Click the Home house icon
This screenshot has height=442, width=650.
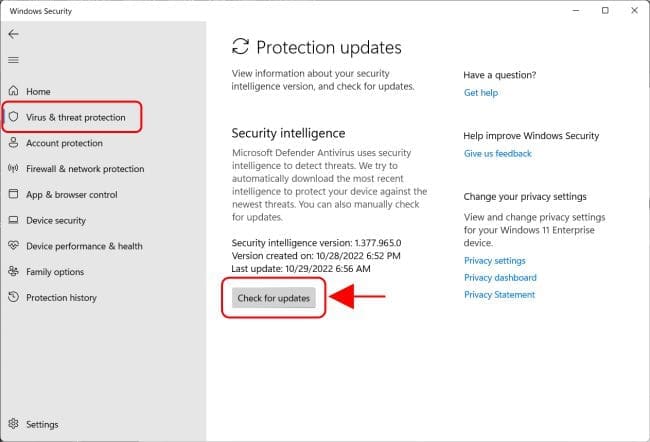14,92
